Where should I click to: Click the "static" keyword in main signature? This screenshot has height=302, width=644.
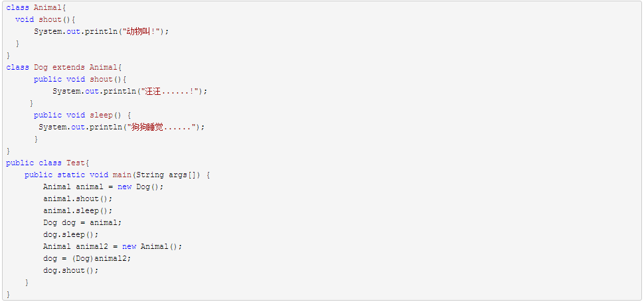click(x=71, y=175)
